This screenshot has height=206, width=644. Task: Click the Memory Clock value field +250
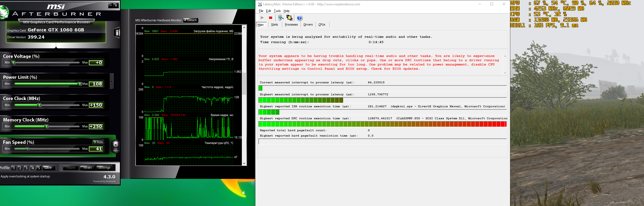pos(96,126)
